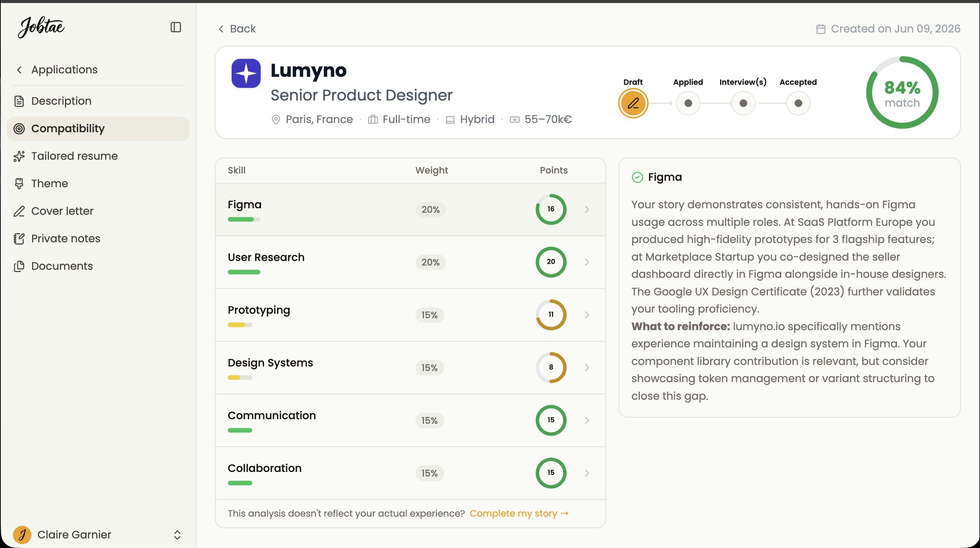Select the Compatibility menu item

(x=98, y=129)
